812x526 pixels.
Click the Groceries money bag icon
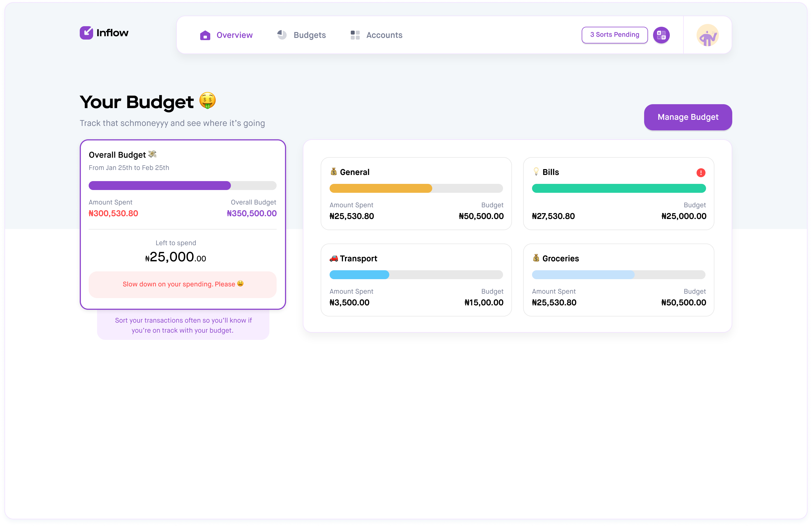point(536,258)
